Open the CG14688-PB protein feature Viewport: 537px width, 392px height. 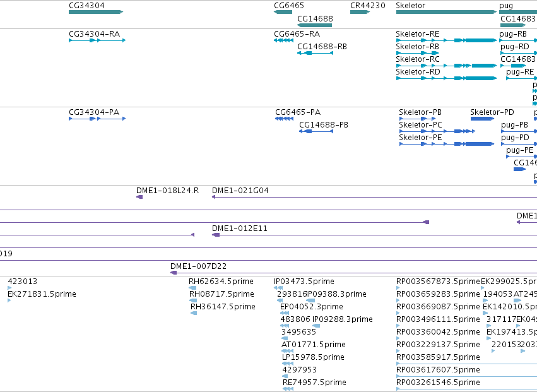(x=316, y=131)
